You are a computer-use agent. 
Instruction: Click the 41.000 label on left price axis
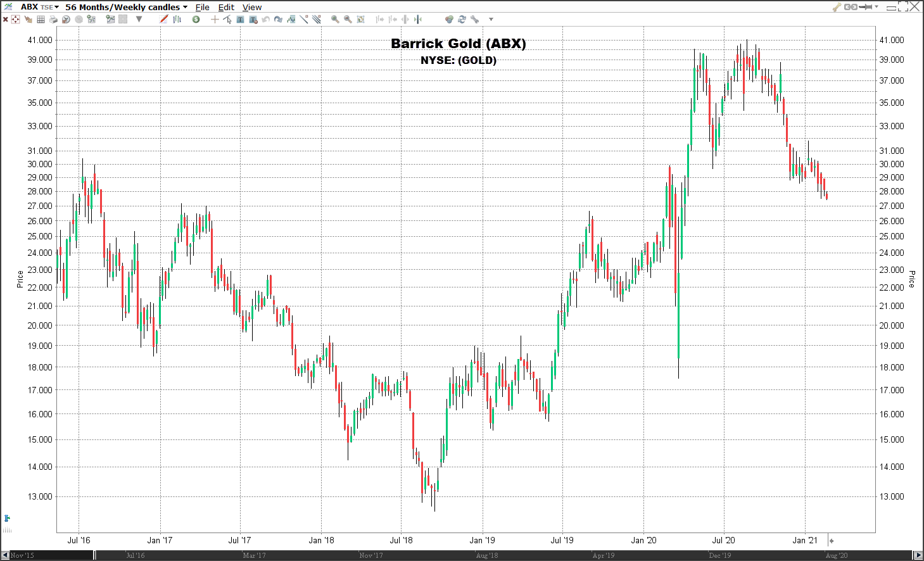point(40,40)
